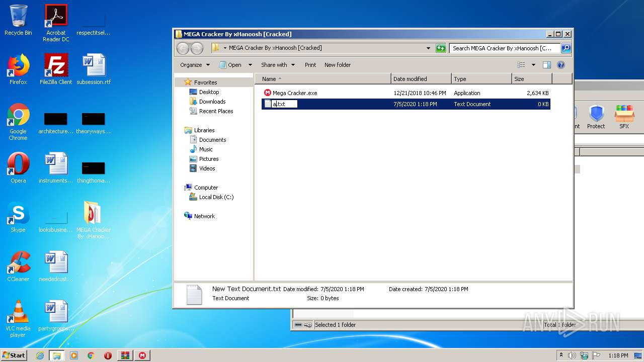Select Computer in navigation pane
The image size is (644, 362).
click(206, 188)
